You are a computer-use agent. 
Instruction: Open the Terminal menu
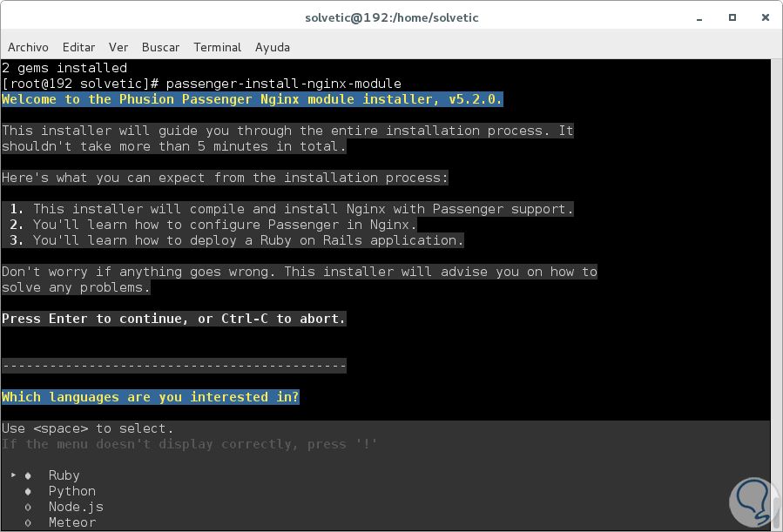(217, 47)
